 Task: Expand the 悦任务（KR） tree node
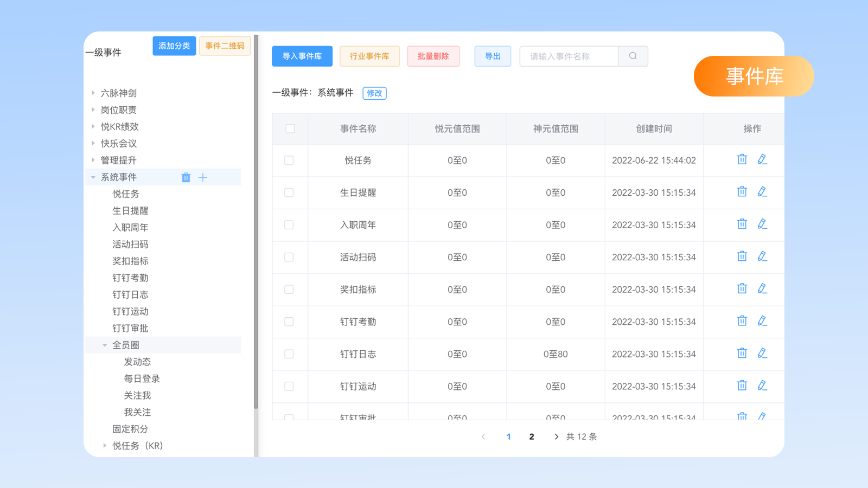click(105, 446)
